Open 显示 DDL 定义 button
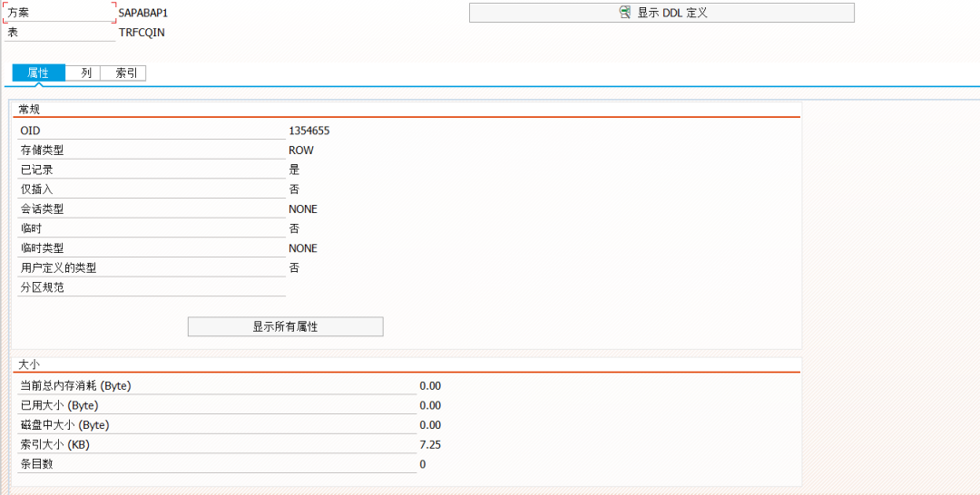The height and width of the screenshot is (495, 980). click(x=661, y=13)
